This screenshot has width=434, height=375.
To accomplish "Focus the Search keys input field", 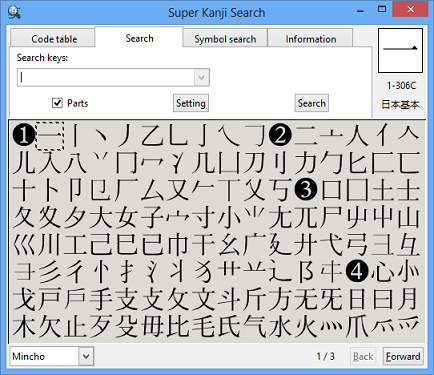I will tap(106, 78).
